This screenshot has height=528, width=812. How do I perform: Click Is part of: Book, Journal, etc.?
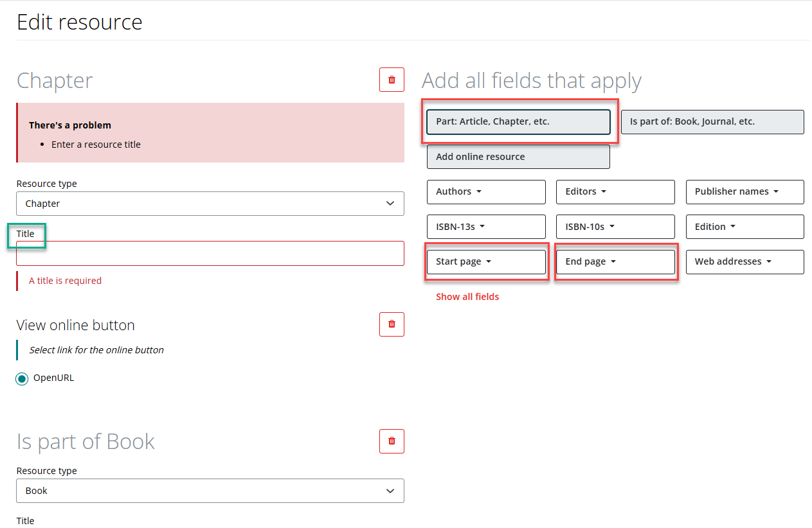712,121
